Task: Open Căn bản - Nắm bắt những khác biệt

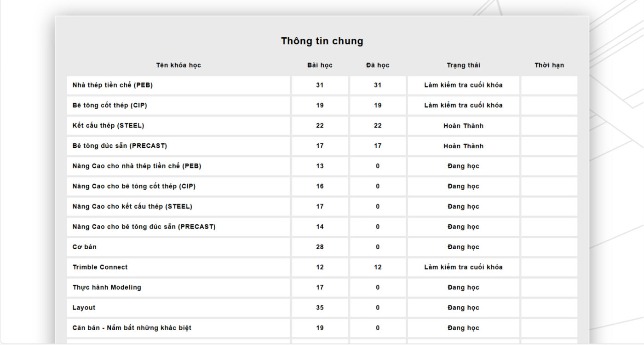Action: (132, 328)
